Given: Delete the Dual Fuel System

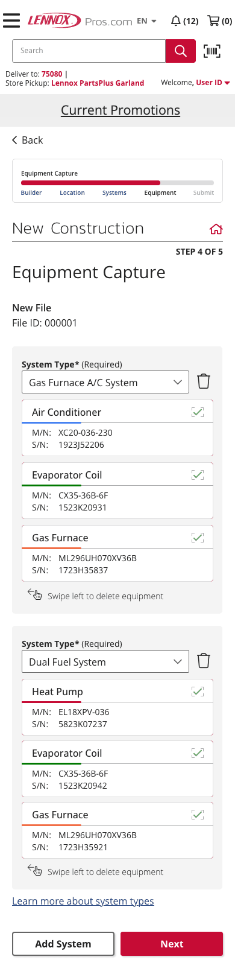Looking at the screenshot, I should tap(204, 661).
